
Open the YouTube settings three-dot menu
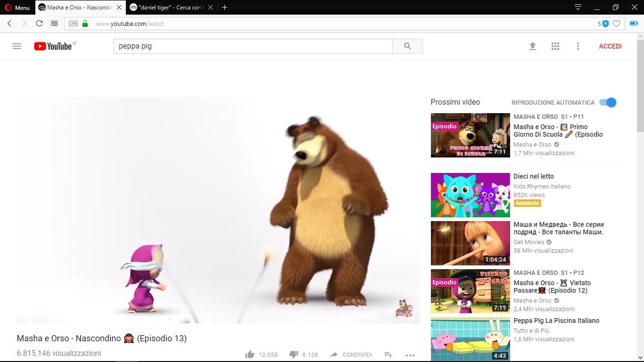coord(578,46)
